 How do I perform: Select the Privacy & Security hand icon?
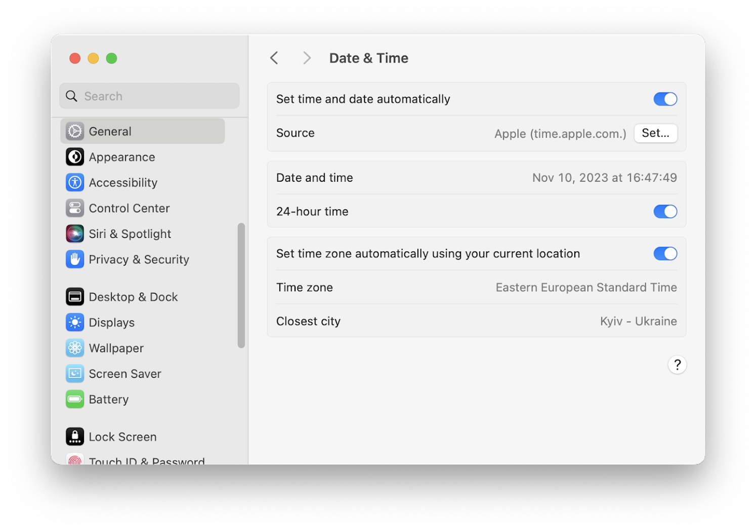74,259
